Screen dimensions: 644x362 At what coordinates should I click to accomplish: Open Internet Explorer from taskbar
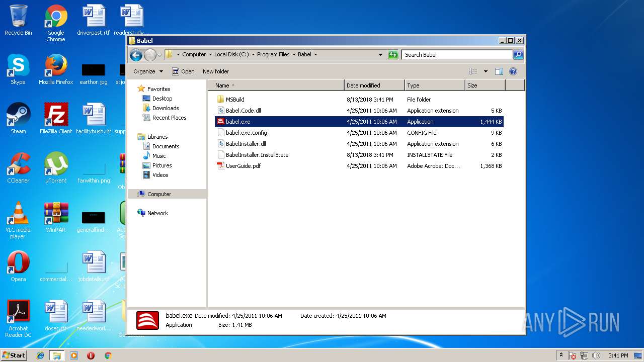(40, 355)
